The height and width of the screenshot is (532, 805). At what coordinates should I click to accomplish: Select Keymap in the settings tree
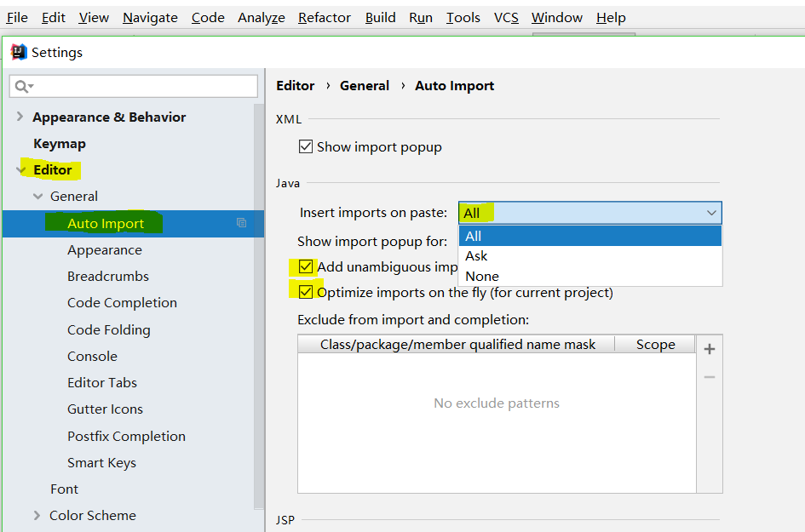60,144
